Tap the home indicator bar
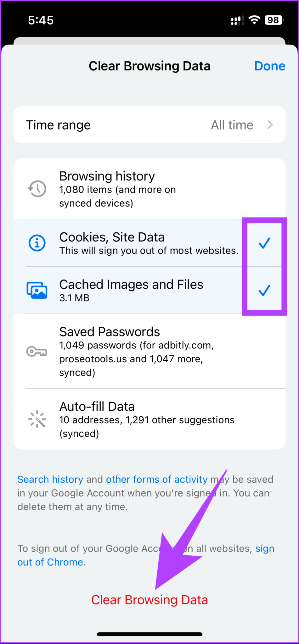Screen dimensions: 299x644 (x=149, y=634)
